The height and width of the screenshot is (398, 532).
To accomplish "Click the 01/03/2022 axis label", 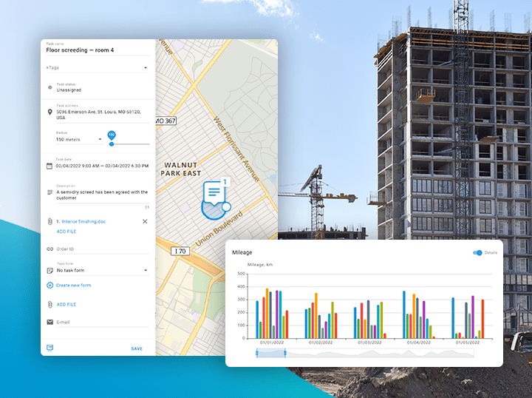I will [370, 343].
